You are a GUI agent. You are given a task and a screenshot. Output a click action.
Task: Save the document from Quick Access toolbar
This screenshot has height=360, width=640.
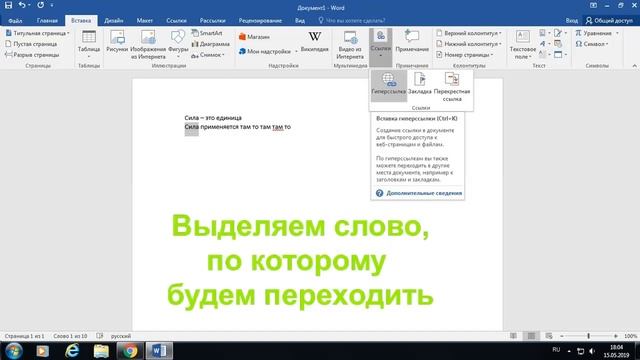[x=8, y=5]
